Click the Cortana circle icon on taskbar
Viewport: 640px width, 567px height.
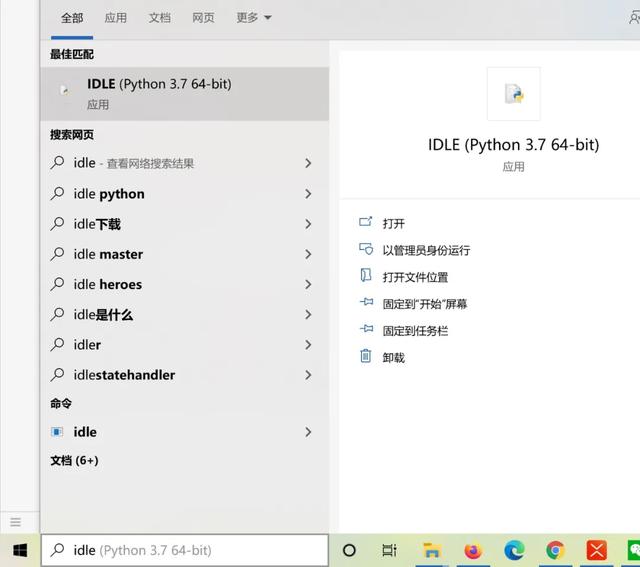[349, 550]
